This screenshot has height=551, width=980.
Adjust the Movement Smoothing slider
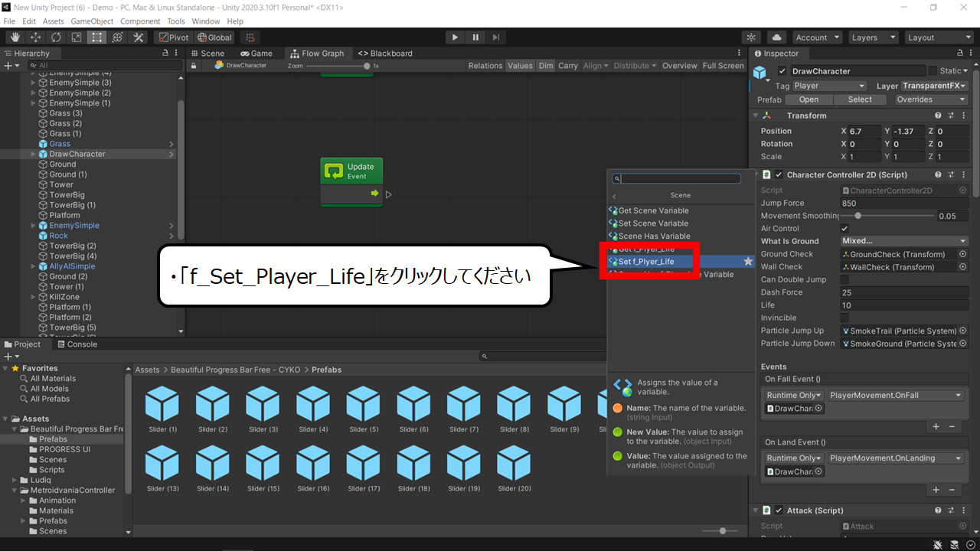[x=857, y=216]
